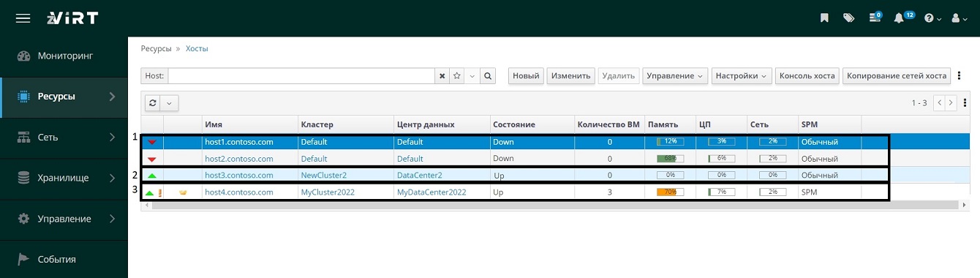Expand the search bookmark dropdown arrow

472,76
